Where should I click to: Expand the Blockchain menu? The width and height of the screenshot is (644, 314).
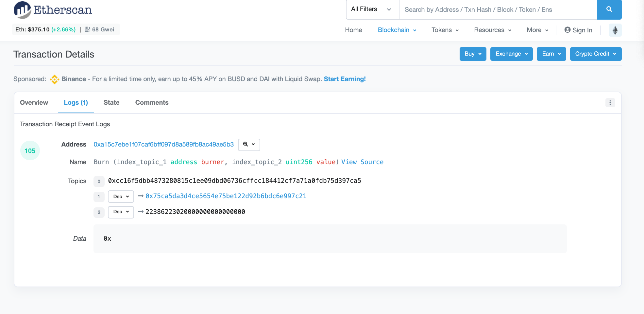point(397,30)
